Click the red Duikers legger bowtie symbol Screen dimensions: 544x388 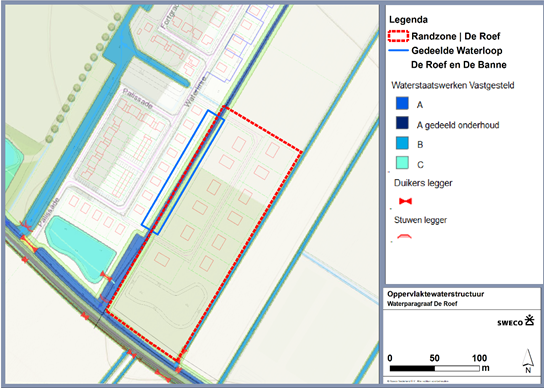click(405, 201)
